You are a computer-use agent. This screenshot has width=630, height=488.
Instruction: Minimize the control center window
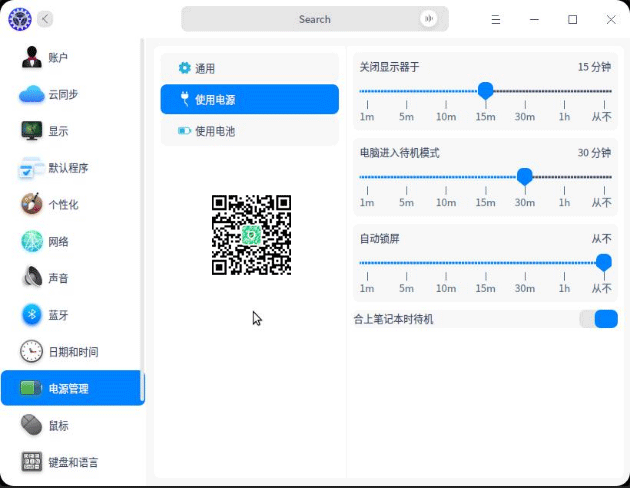pyautogui.click(x=534, y=19)
